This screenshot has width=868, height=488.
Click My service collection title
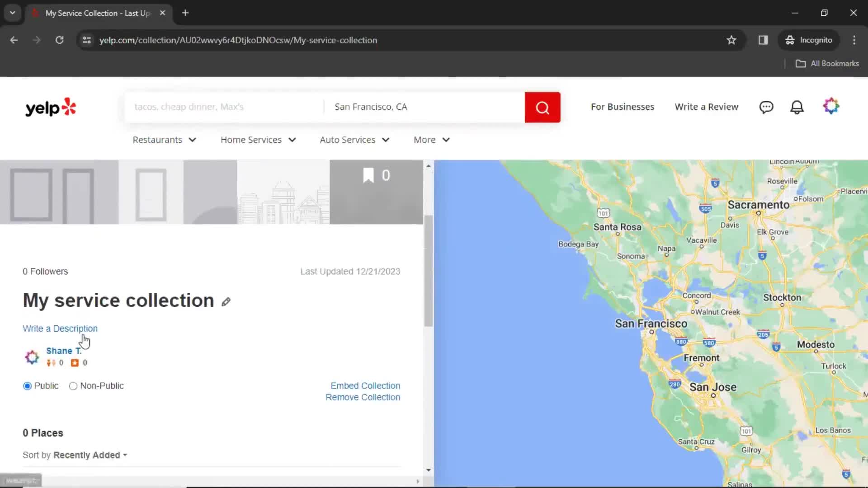[x=118, y=300]
